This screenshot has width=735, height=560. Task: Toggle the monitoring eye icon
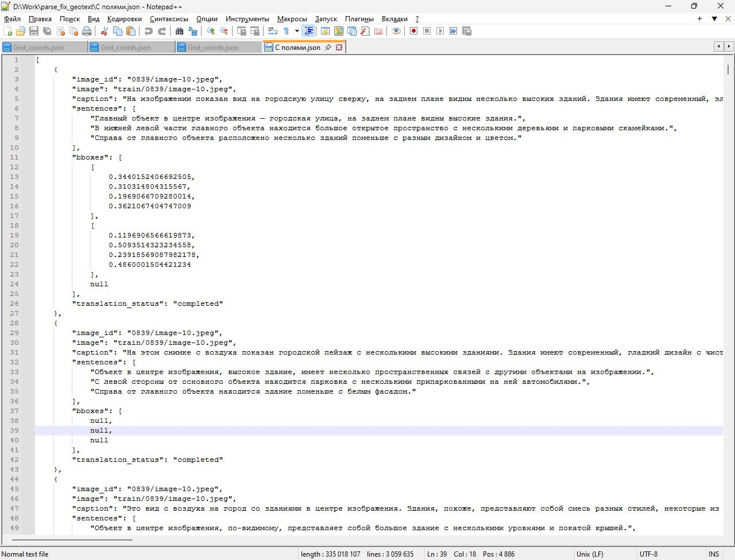pyautogui.click(x=396, y=31)
